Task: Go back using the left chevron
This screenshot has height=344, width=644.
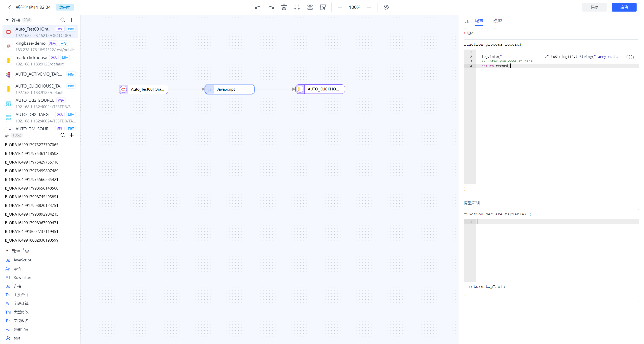Action: 9,7
